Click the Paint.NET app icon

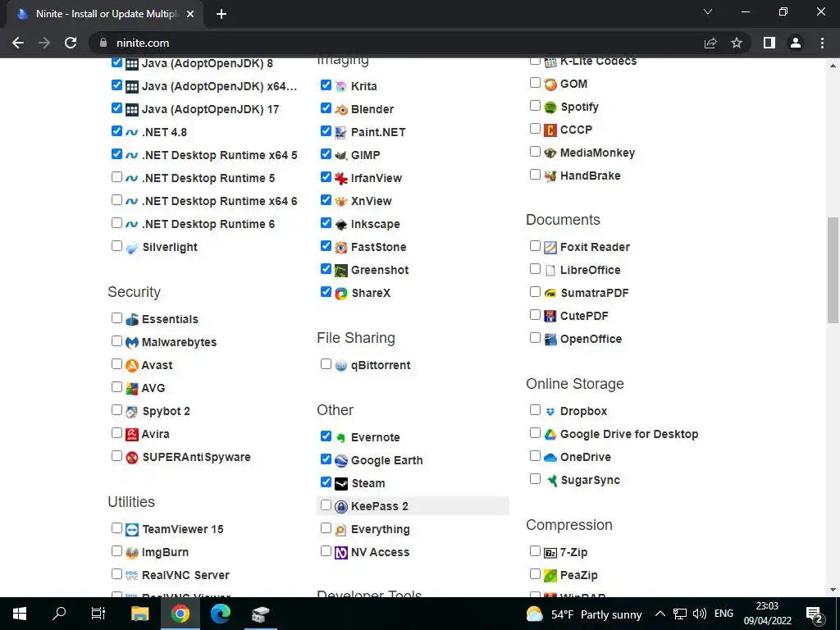tap(340, 132)
